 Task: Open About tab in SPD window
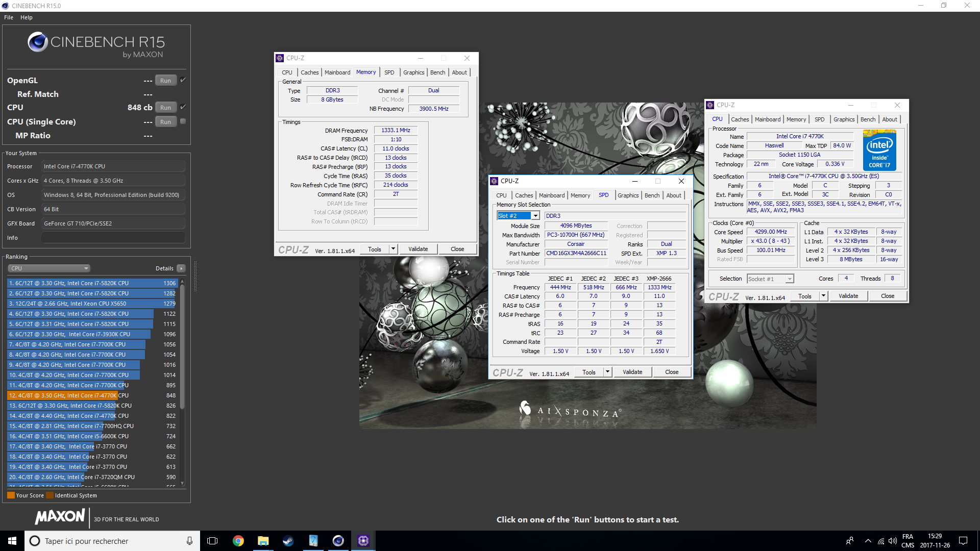coord(673,195)
